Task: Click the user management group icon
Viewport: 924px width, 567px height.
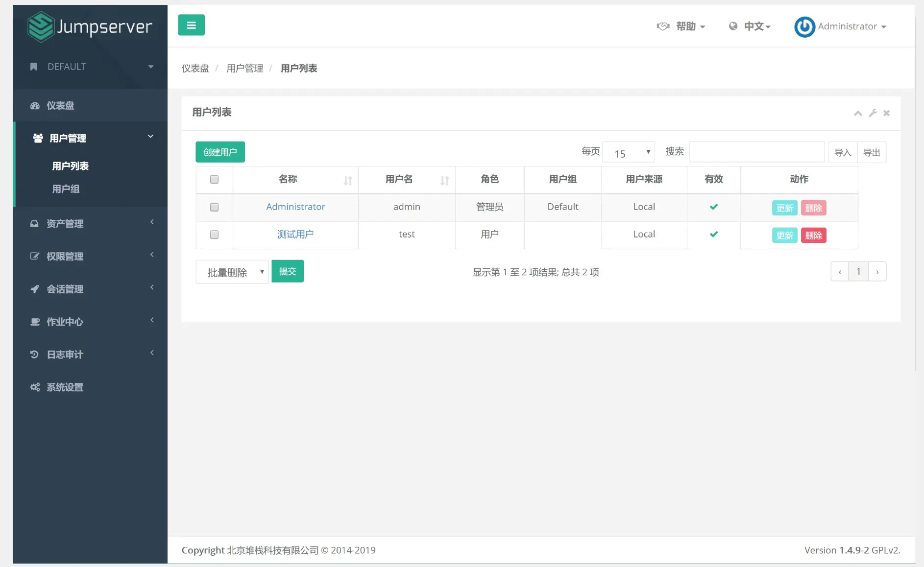Action: [38, 138]
